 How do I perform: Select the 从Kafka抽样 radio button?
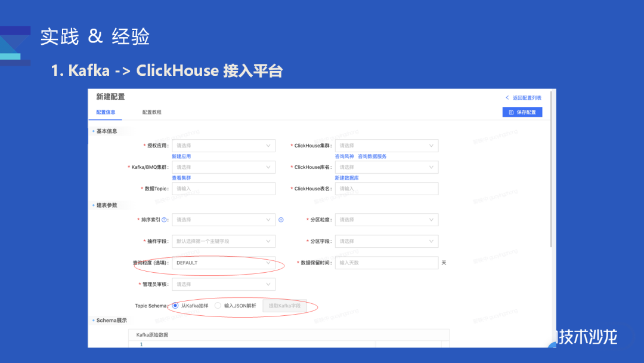click(x=175, y=306)
